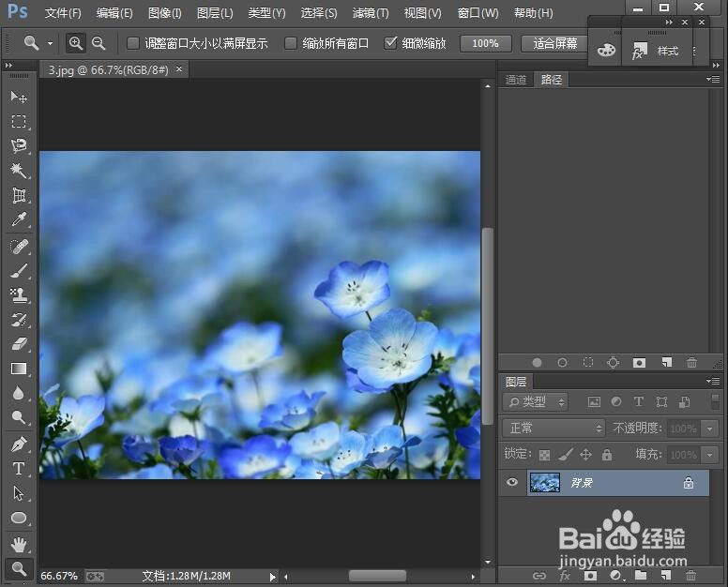Viewport: 728px width, 587px height.
Task: Create new fill or adjustment layer
Action: coord(615,576)
